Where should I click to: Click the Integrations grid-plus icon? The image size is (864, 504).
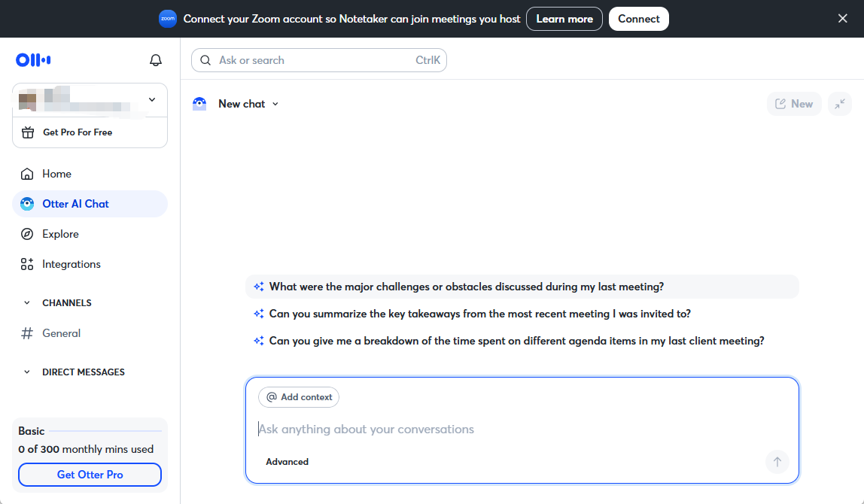click(x=27, y=264)
